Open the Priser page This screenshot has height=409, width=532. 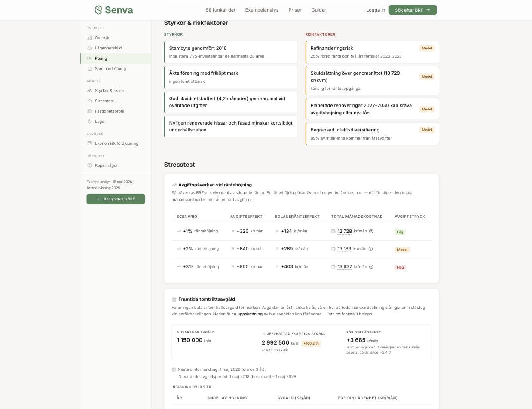tap(295, 10)
